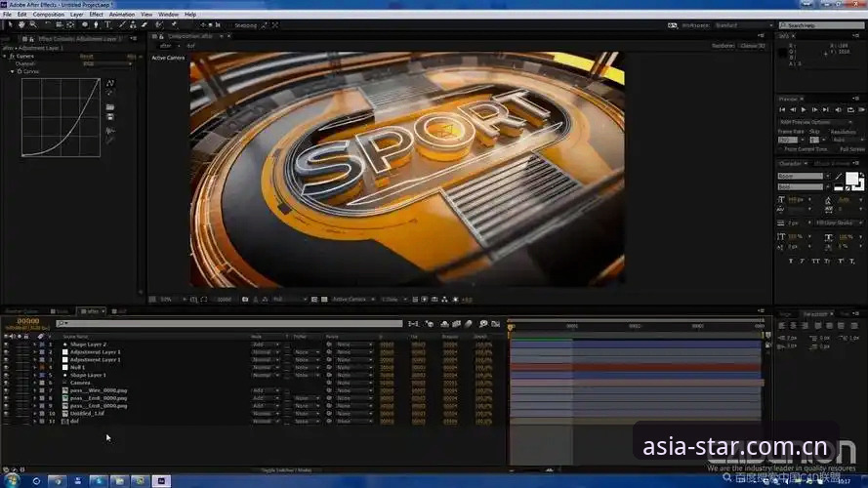Viewport: 868px width, 488px height.
Task: Click Reset for the Curves effect
Action: 86,56
